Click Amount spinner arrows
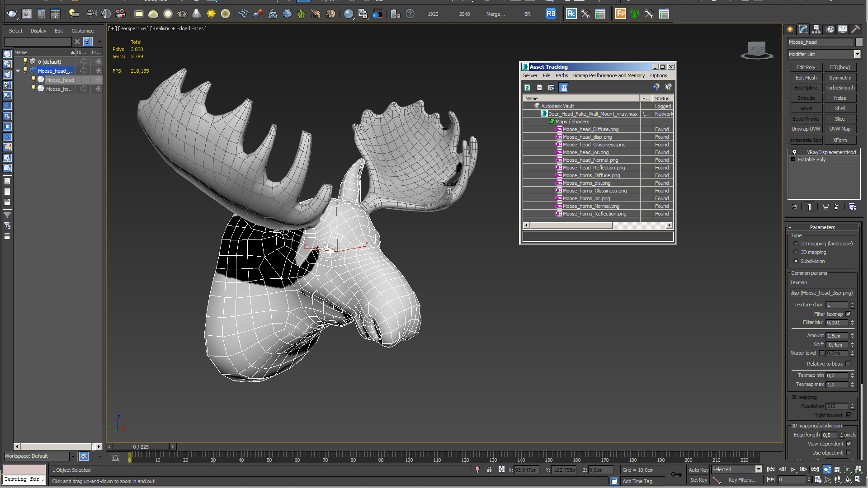Image resolution: width=868 pixels, height=488 pixels. tap(853, 336)
